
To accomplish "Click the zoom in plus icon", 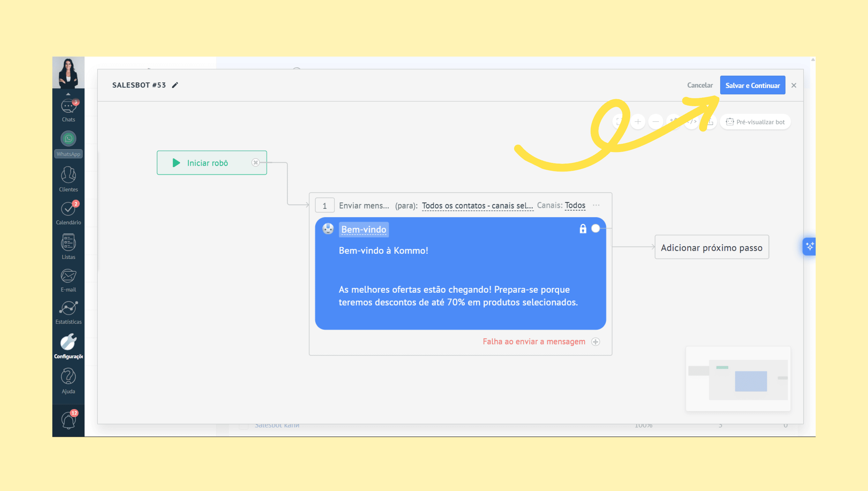I will click(638, 122).
